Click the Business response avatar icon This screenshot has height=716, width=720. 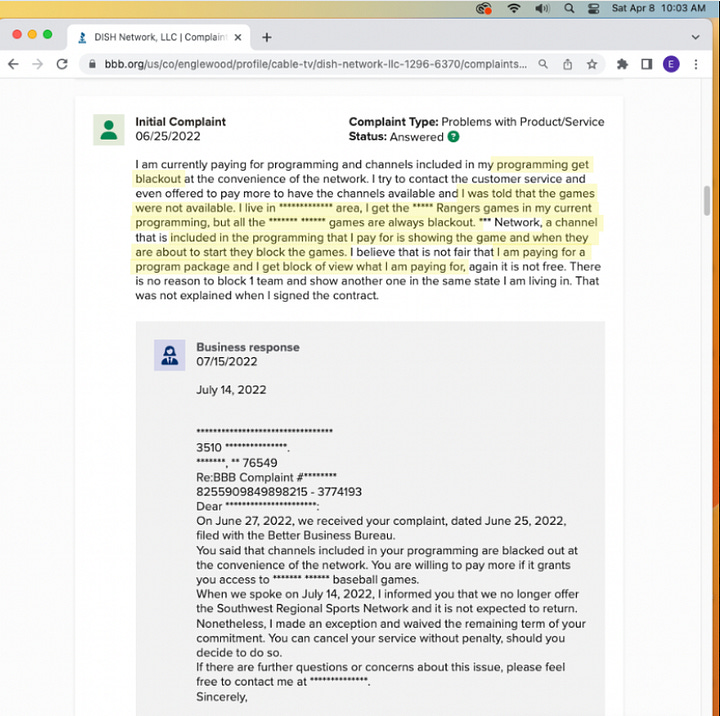click(x=169, y=355)
